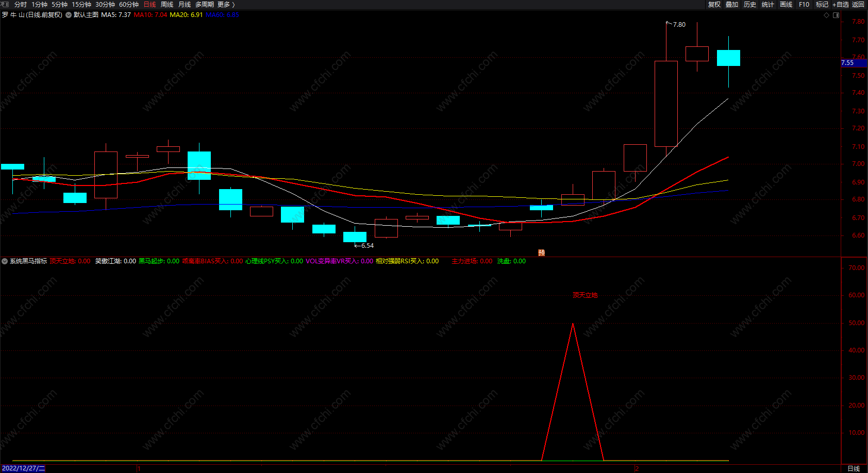Click the tall red limit-up candlestick

[666, 104]
